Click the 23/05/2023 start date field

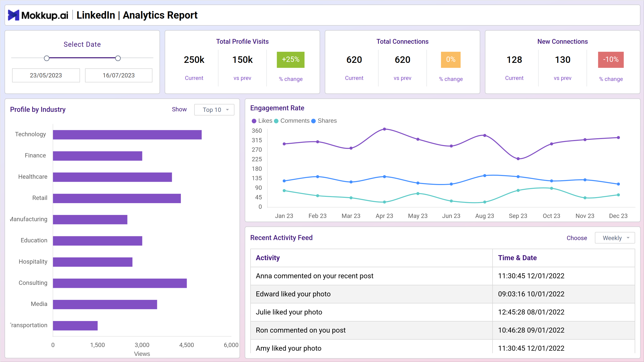click(46, 75)
